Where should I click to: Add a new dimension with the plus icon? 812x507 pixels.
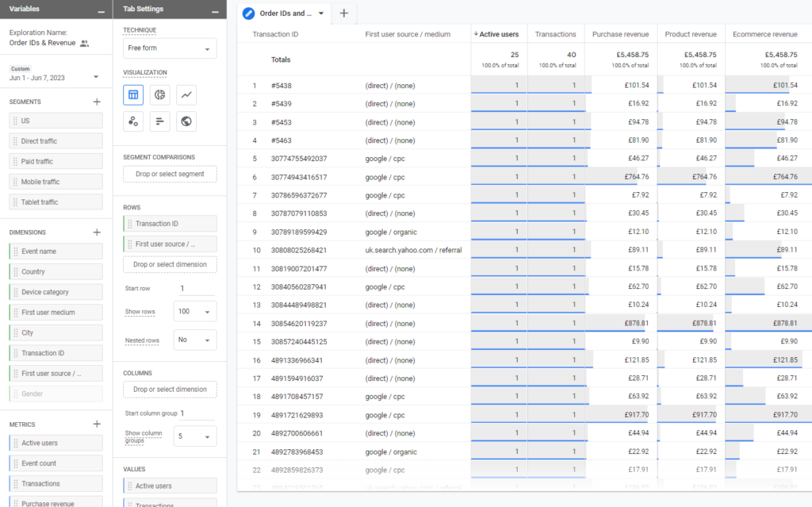(97, 232)
